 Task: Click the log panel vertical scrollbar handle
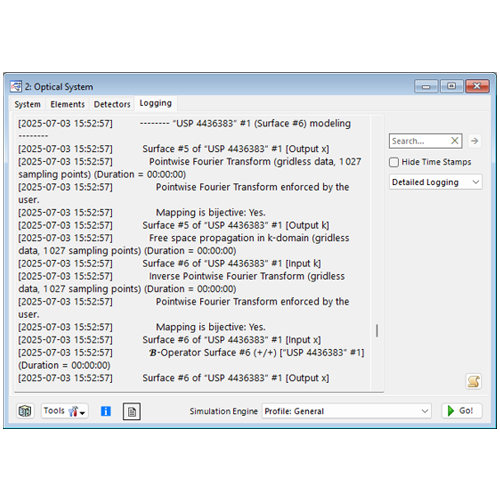(377, 331)
